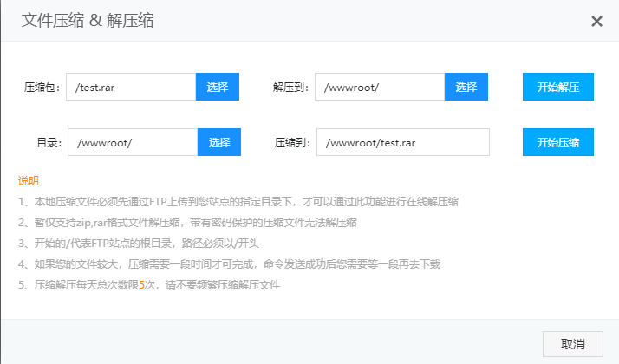Click the 解压到 label text
This screenshot has width=619, height=364.
tap(290, 88)
